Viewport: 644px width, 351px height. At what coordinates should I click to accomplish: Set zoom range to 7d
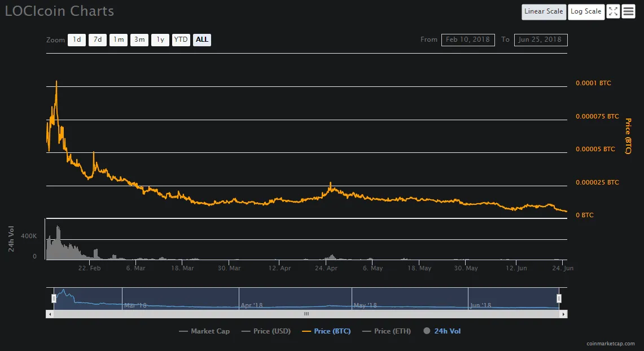98,40
